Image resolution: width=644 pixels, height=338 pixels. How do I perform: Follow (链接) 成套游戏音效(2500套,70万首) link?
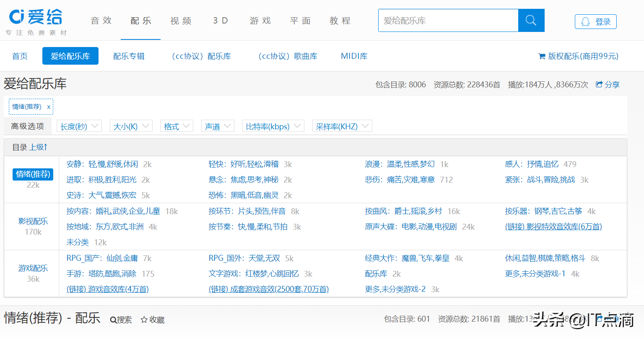[269, 289]
